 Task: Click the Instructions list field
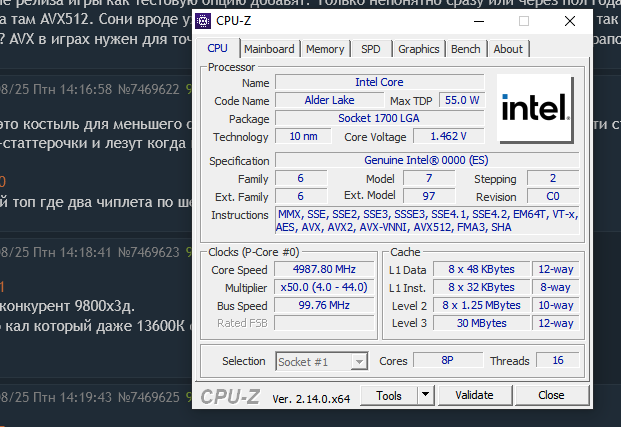tap(427, 220)
